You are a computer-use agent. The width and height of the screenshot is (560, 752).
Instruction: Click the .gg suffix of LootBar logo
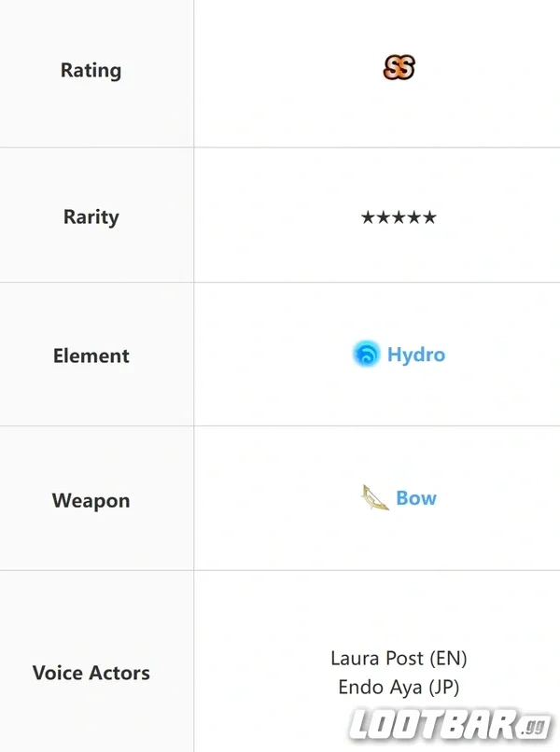coord(535,726)
